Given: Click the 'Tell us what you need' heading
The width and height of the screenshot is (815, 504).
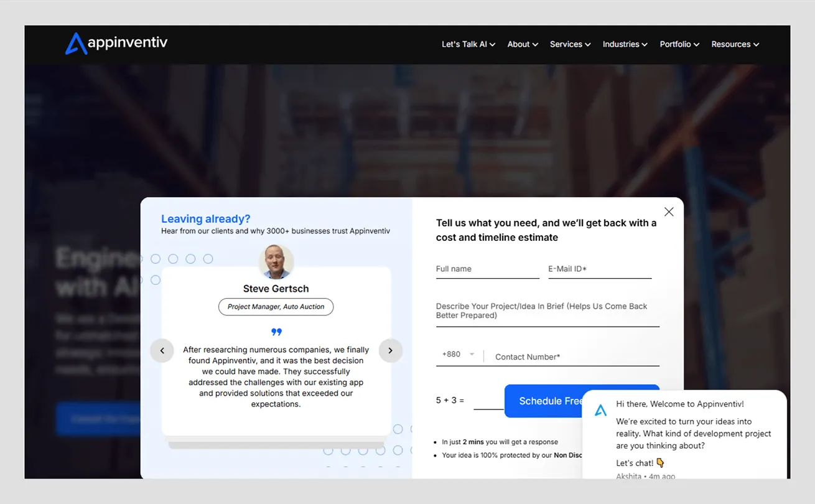Looking at the screenshot, I should tap(546, 230).
